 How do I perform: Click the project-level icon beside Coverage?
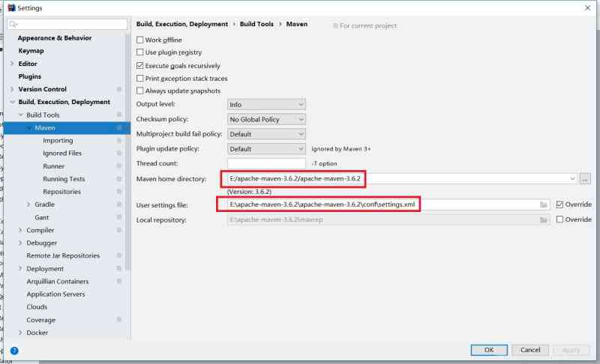coord(119,320)
